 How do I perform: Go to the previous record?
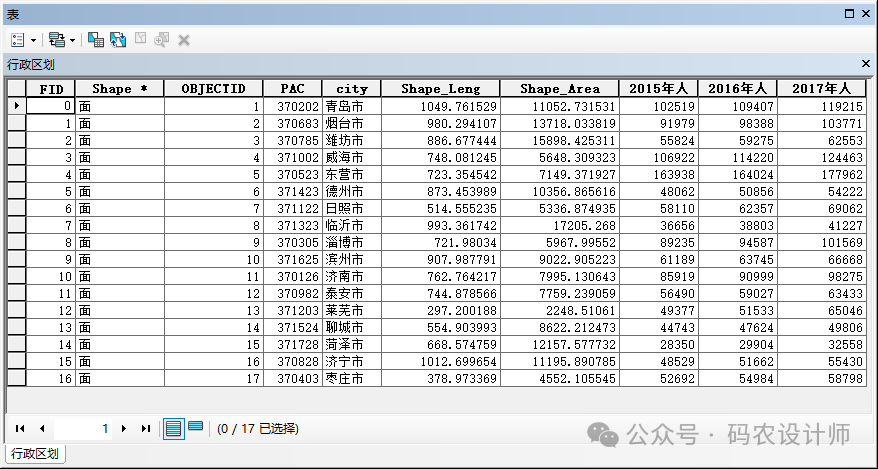click(42, 428)
